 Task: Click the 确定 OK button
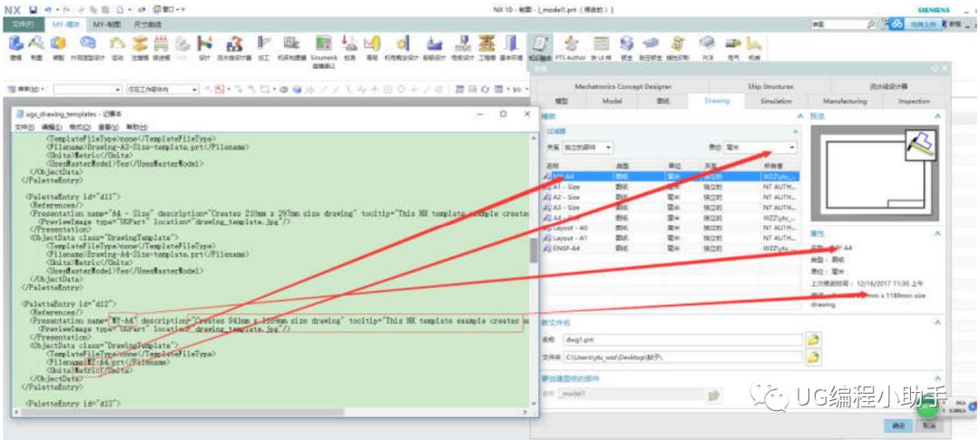pos(898,425)
